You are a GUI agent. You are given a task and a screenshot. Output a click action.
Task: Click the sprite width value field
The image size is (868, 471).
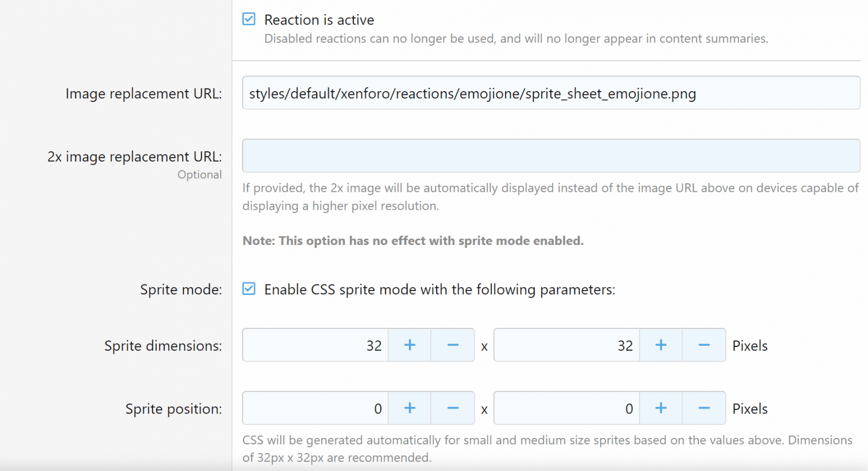(x=316, y=345)
